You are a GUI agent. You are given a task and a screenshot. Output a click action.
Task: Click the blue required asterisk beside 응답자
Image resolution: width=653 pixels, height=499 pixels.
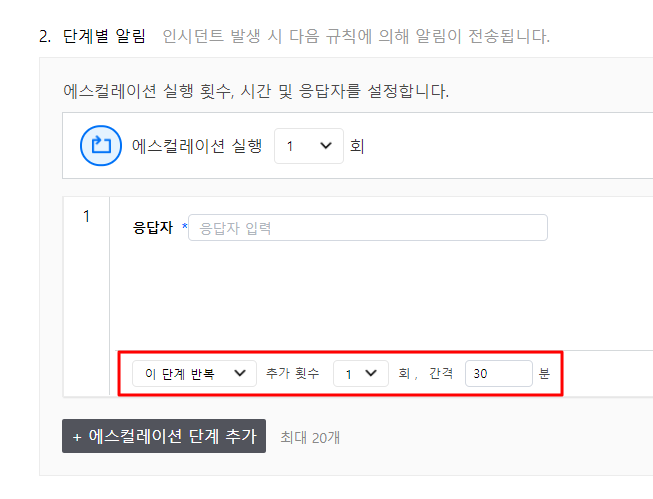pos(185,228)
